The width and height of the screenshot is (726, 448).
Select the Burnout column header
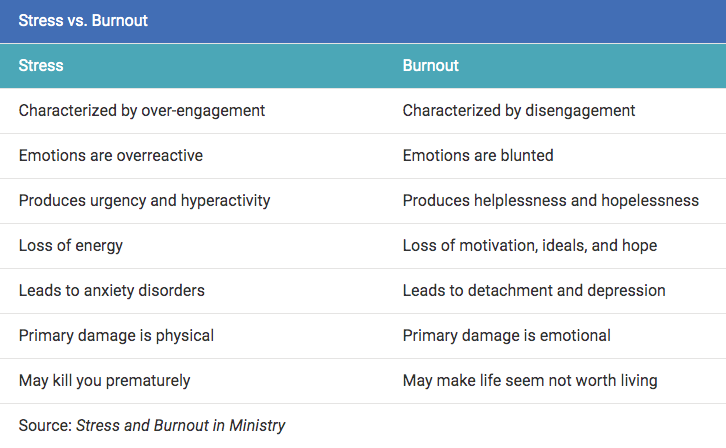[431, 66]
